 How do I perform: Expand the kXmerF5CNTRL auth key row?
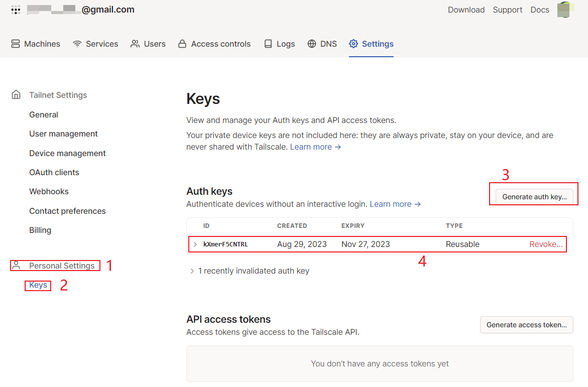(x=195, y=244)
